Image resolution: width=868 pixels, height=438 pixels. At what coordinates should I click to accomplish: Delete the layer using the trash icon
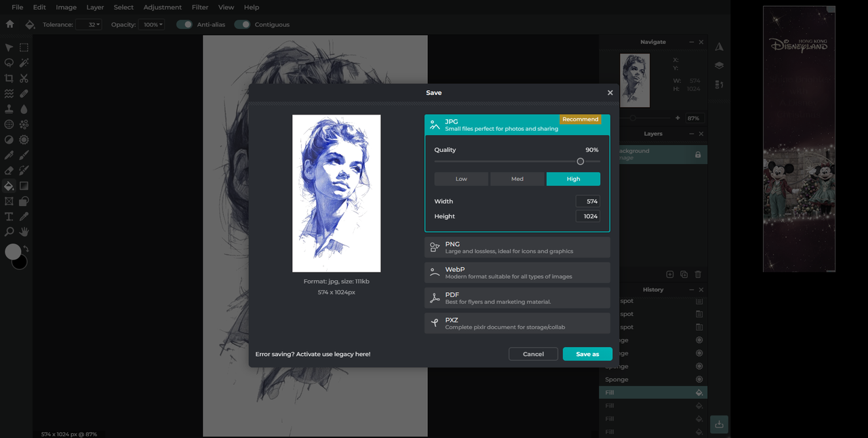coord(698,275)
